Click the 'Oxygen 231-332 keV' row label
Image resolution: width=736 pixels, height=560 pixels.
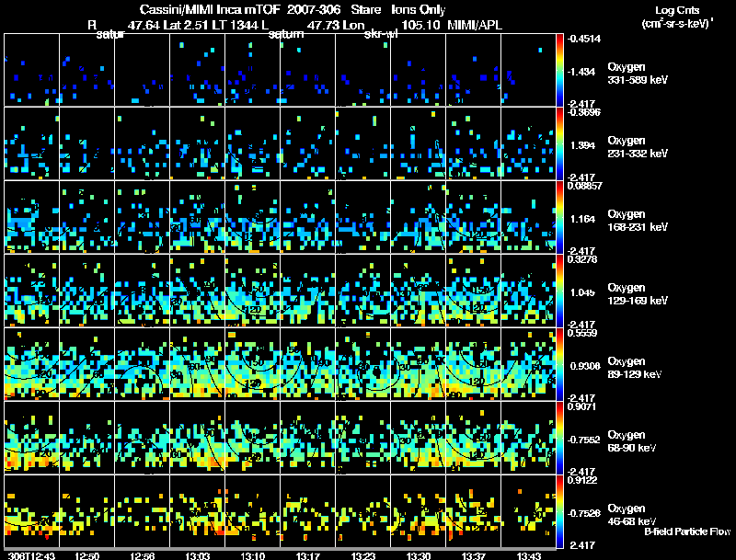(638, 147)
